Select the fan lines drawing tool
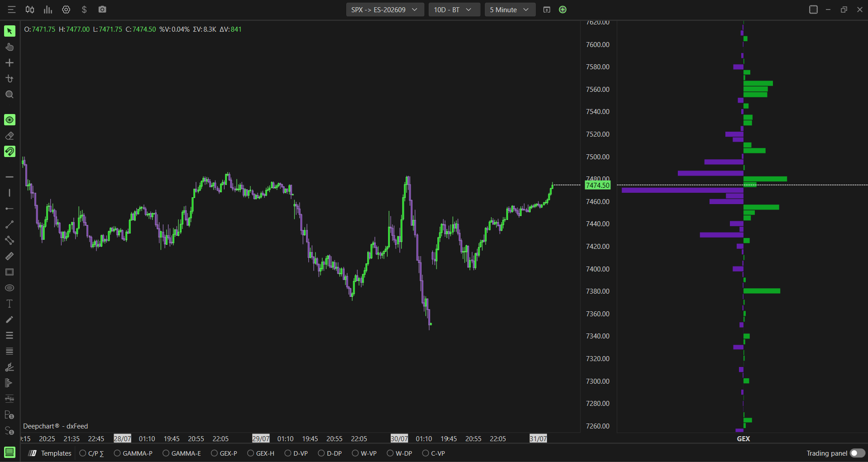The image size is (868, 462). (x=10, y=367)
